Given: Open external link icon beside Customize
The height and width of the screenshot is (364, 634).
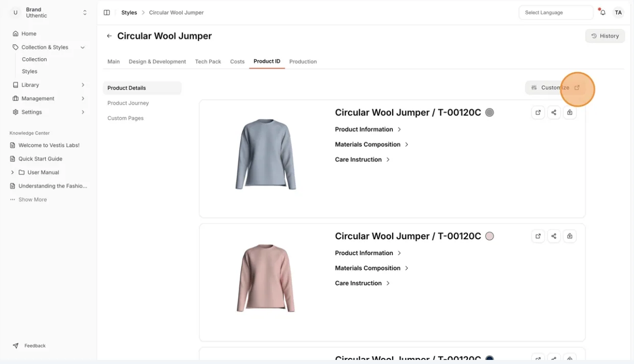Looking at the screenshot, I should (577, 88).
